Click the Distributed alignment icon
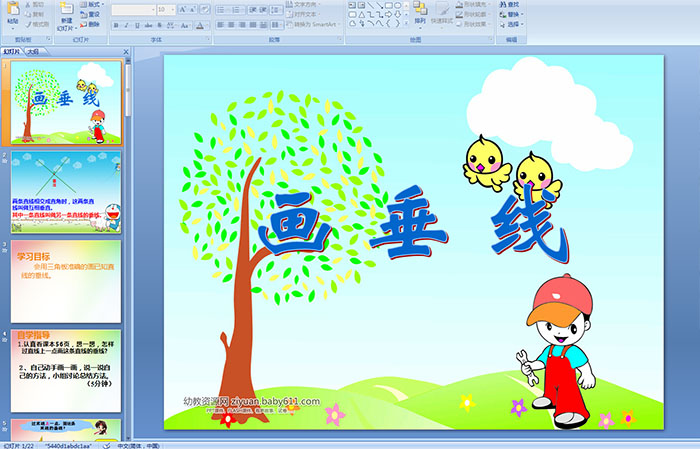This screenshot has width=700, height=449. point(263,25)
